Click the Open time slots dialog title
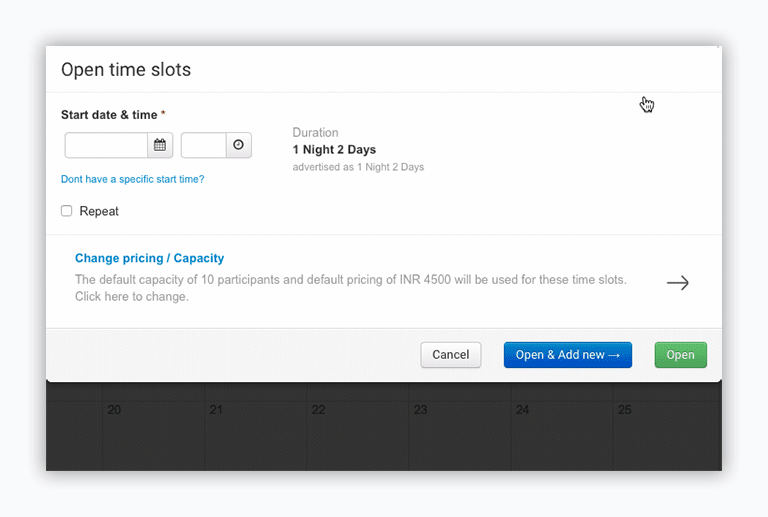Viewport: 768px width, 517px height. point(126,70)
